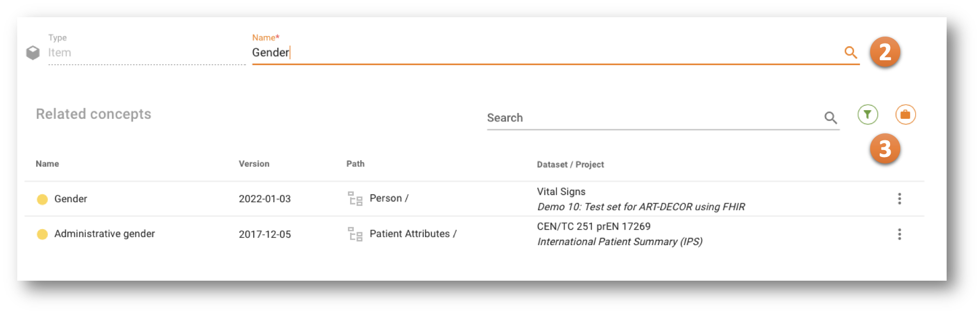Sort by the Name column header
Screen dimensions: 980x314
tap(47, 164)
